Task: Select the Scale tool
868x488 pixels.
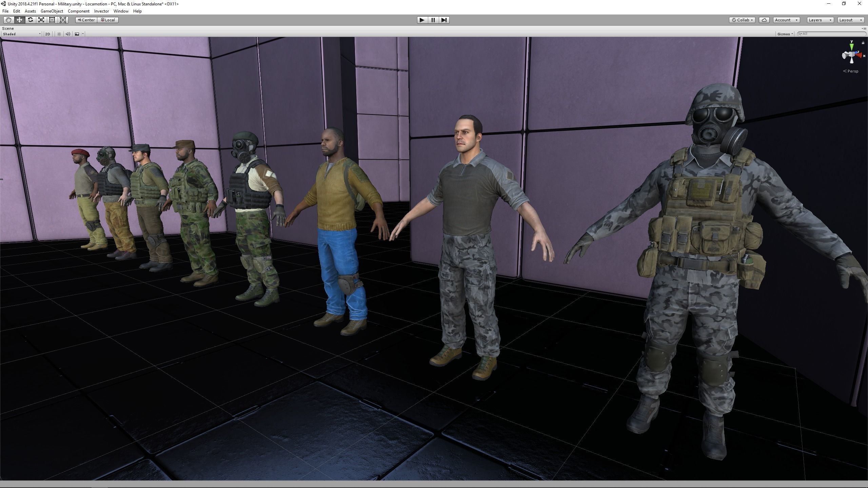Action: 41,20
